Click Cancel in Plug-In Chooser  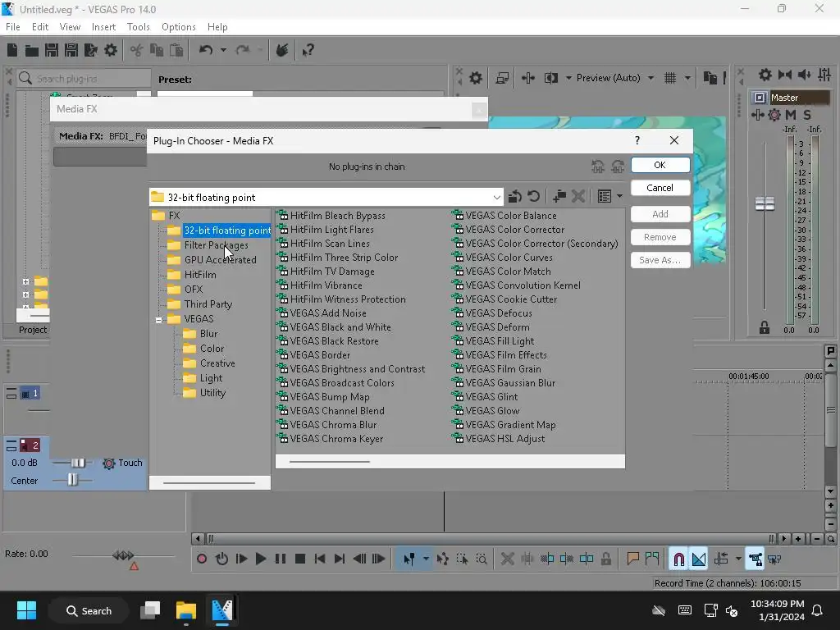pyautogui.click(x=660, y=188)
